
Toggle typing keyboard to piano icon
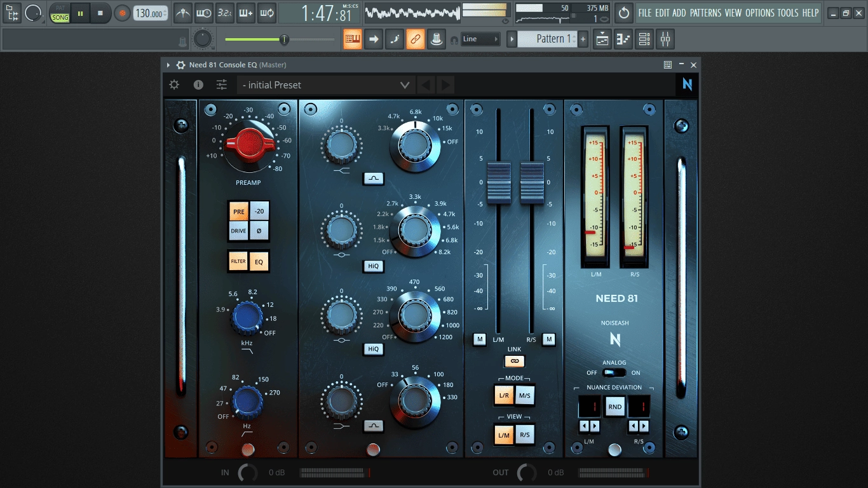(x=352, y=39)
